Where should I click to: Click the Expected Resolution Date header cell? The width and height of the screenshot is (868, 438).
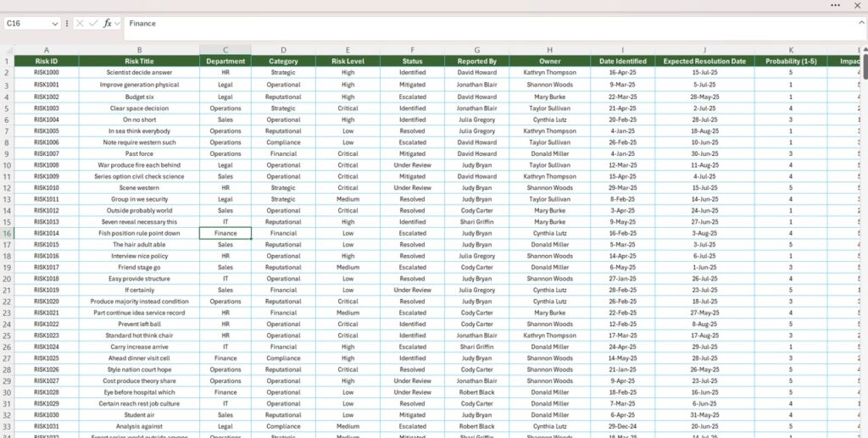point(704,61)
